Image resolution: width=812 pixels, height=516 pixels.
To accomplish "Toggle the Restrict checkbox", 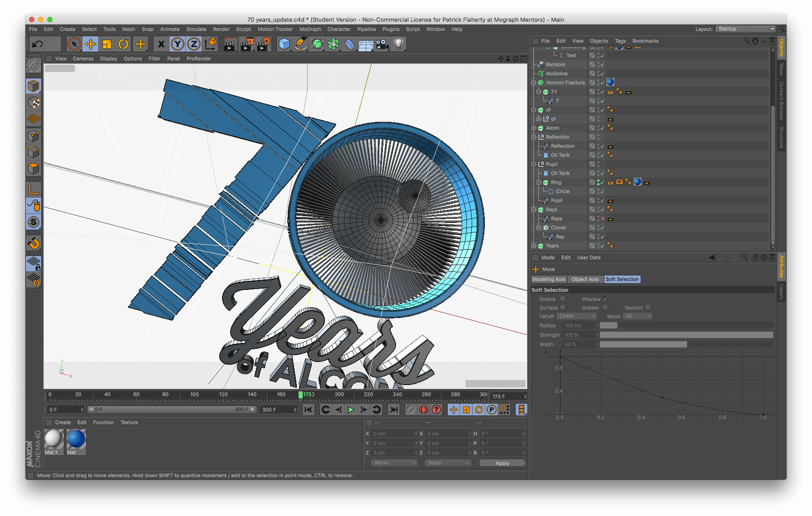I will tap(648, 308).
